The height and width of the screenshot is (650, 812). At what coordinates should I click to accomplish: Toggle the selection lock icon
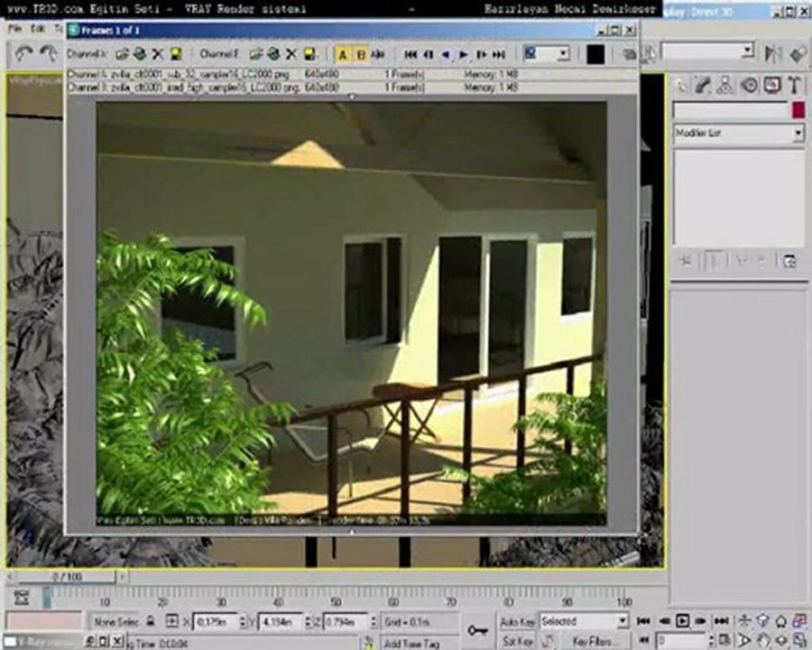click(x=150, y=621)
